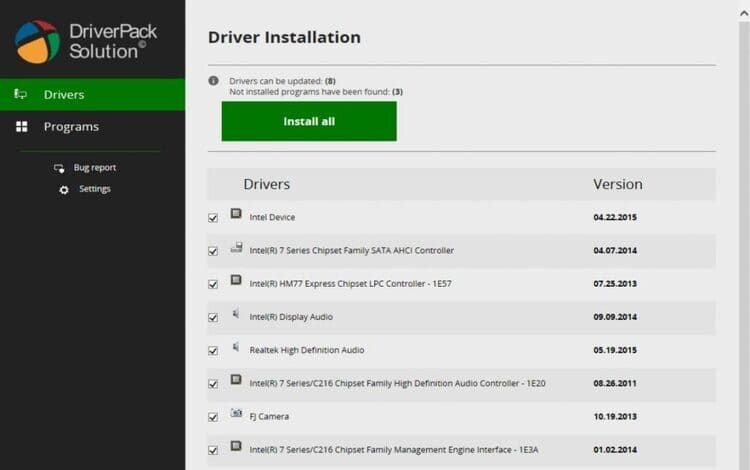This screenshot has height=470, width=750.
Task: Uncheck the Intel Device driver checkbox
Action: (213, 218)
